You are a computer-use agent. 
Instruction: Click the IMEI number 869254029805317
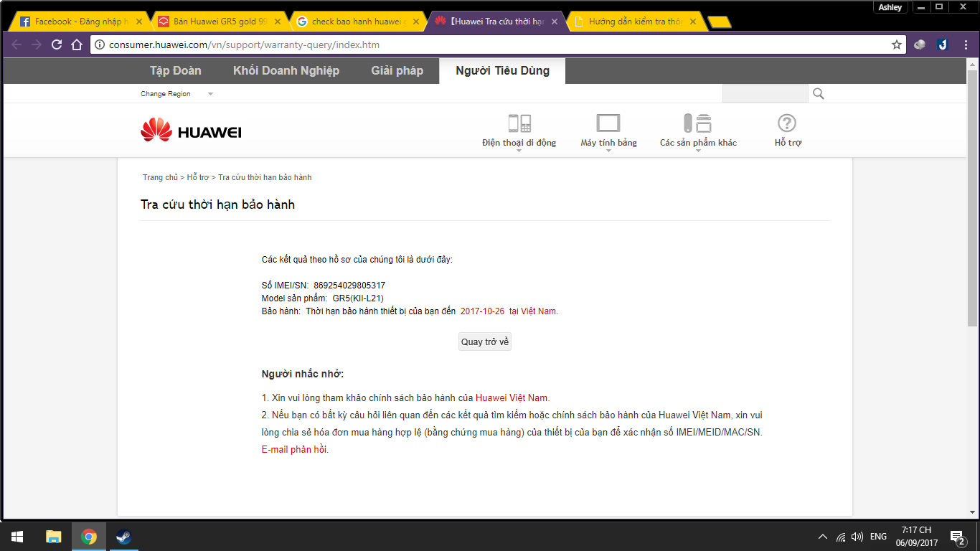[349, 286]
